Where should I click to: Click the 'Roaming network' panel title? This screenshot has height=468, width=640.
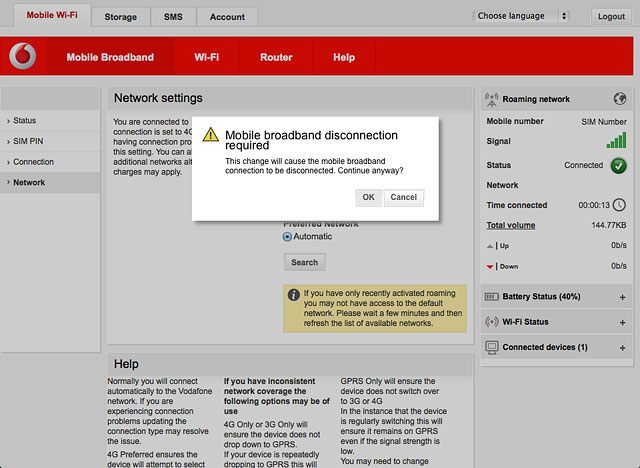536,99
